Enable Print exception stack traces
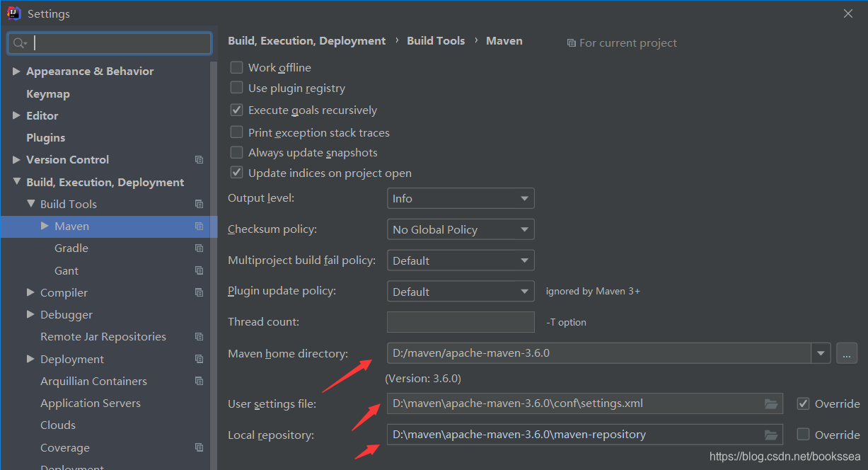This screenshot has width=868, height=470. [236, 132]
